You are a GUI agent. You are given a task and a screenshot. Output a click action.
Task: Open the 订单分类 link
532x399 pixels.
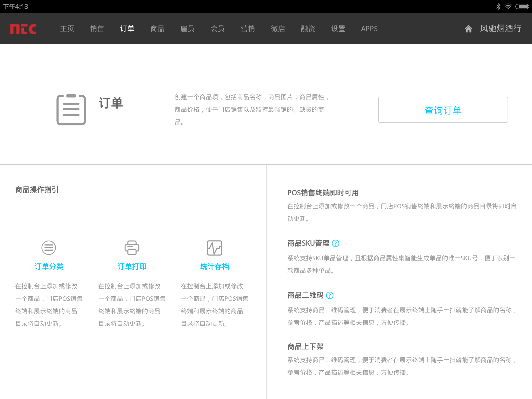49,267
